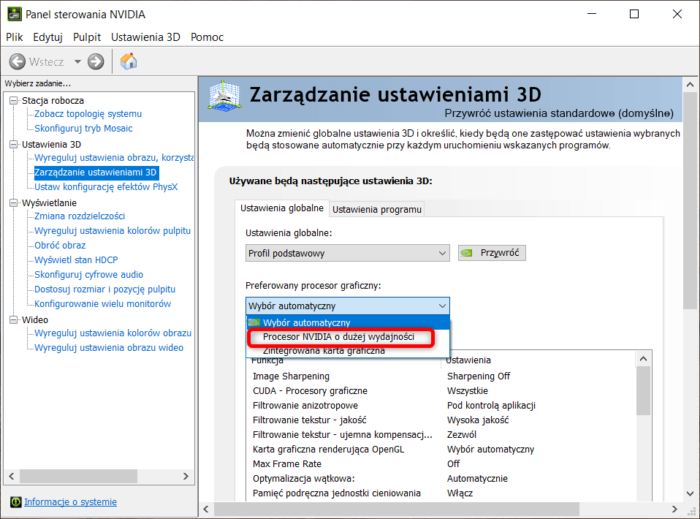Viewport: 700px width, 519px height.
Task: Click settings list scroll up arrow
Action: tap(643, 359)
